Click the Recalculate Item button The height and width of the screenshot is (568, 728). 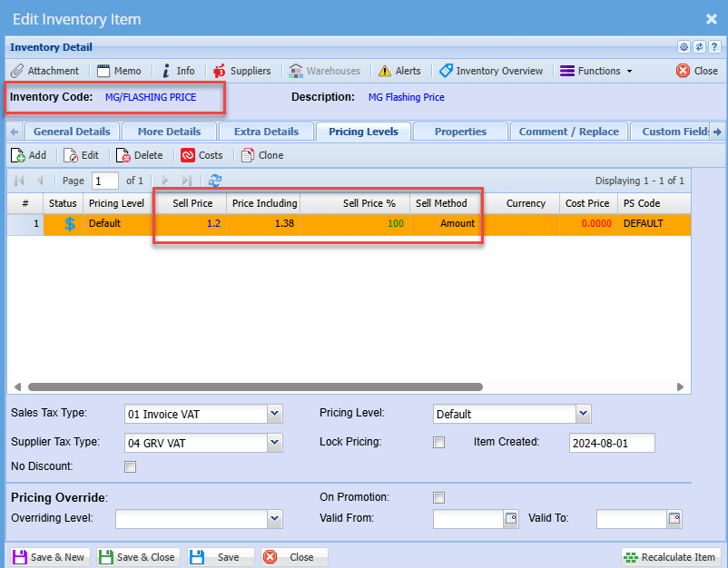671,557
